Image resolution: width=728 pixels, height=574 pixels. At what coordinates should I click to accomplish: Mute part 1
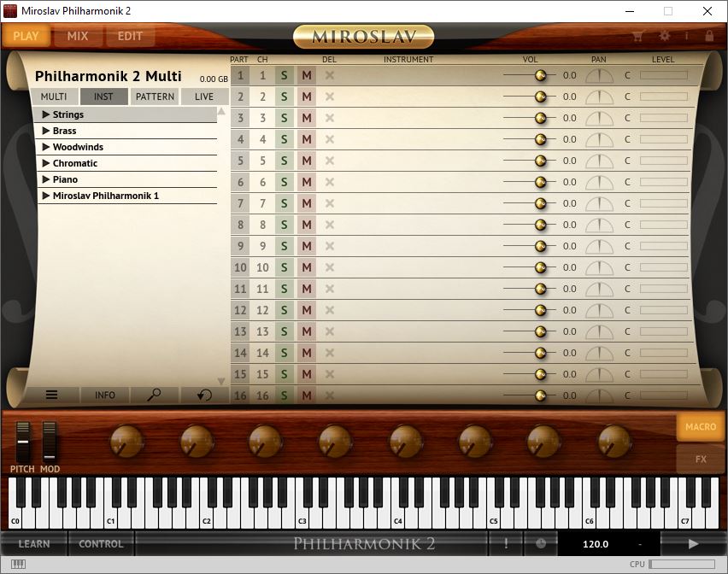click(307, 75)
